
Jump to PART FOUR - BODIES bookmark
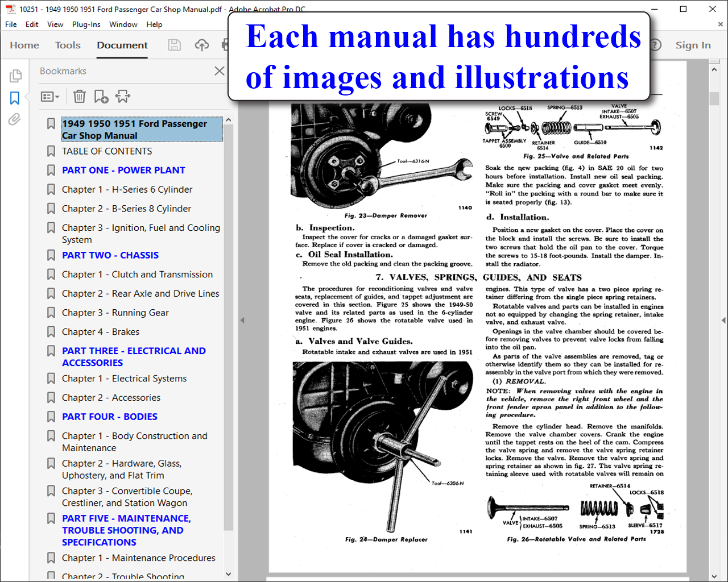pos(110,417)
